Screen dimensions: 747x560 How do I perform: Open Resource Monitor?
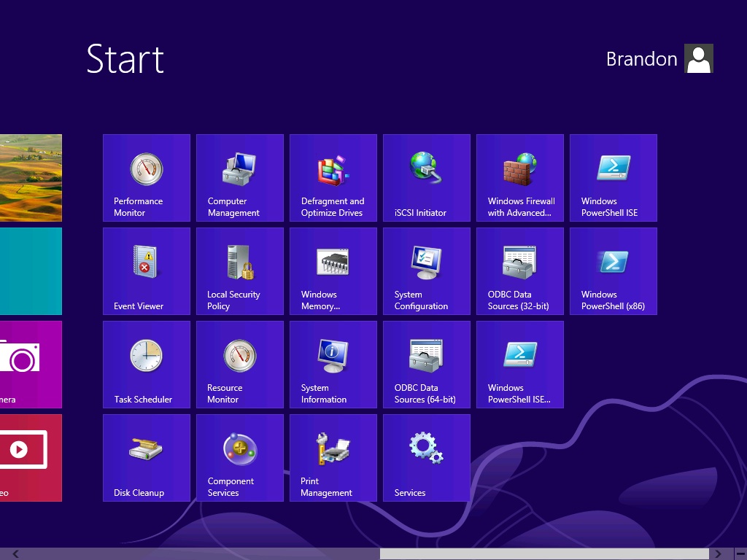coord(239,365)
